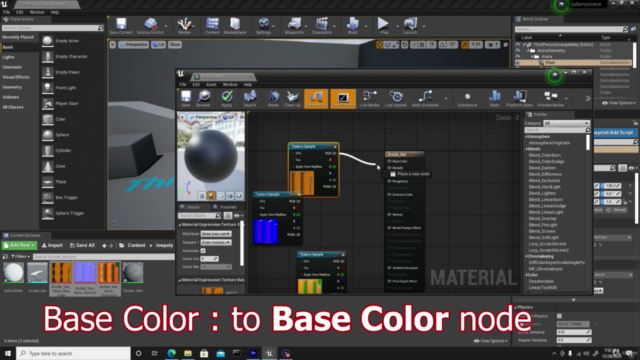Click Save All in Content Browser
The image size is (640, 360).
pos(82,245)
